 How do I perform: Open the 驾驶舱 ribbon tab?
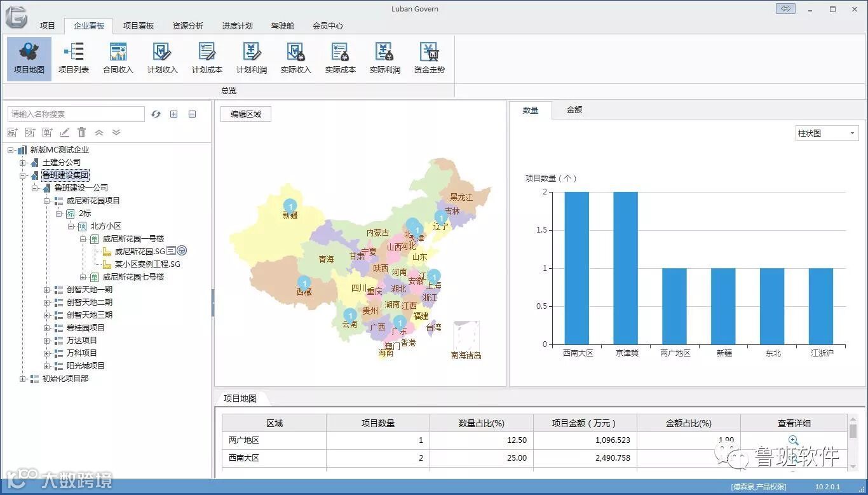pos(282,26)
